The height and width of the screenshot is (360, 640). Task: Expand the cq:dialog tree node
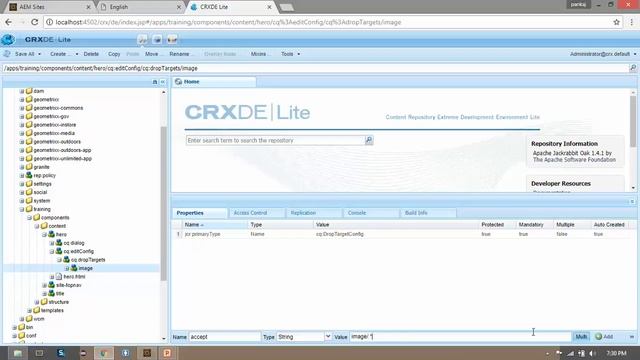52,243
